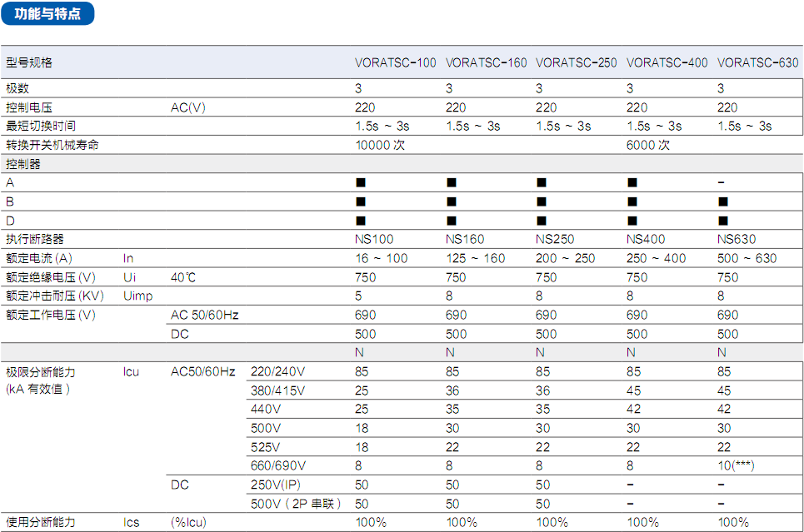
Task: Click the 40℃ temperature label
Action: (183, 277)
